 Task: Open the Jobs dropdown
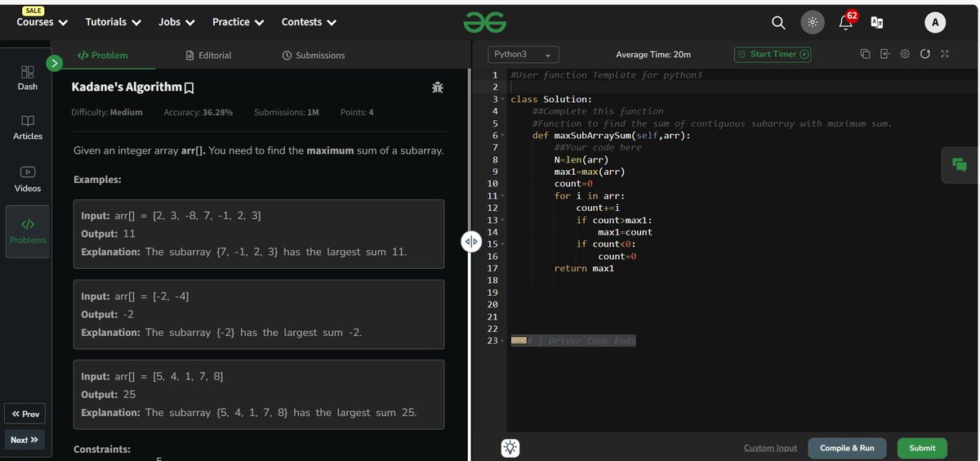pos(176,22)
